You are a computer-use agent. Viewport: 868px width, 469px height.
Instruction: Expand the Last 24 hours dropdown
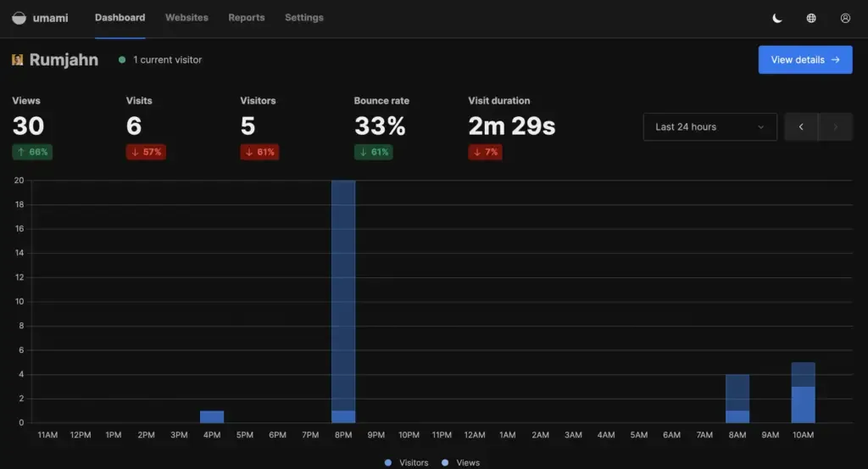coord(709,127)
